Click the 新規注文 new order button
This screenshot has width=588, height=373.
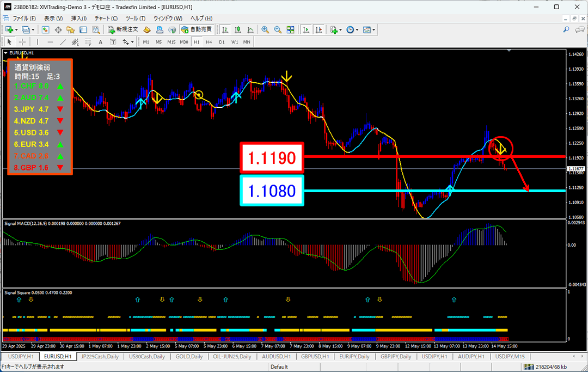click(x=123, y=30)
